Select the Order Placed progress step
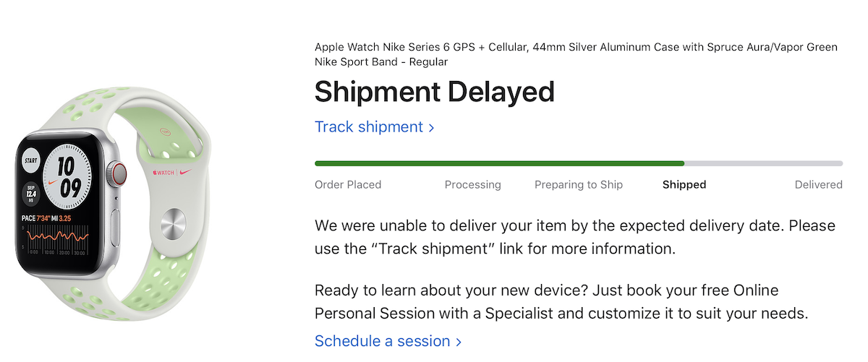868x362 pixels. (x=348, y=184)
